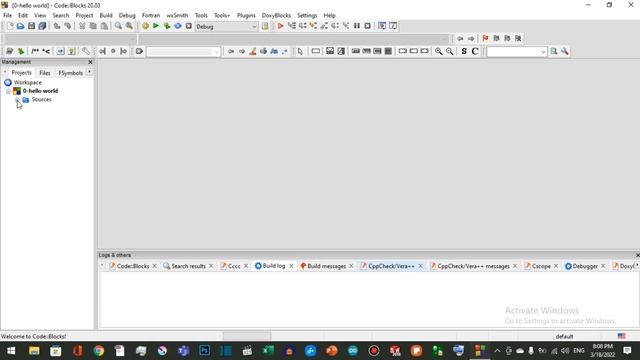Switch to the Build messages tab

pyautogui.click(x=327, y=266)
